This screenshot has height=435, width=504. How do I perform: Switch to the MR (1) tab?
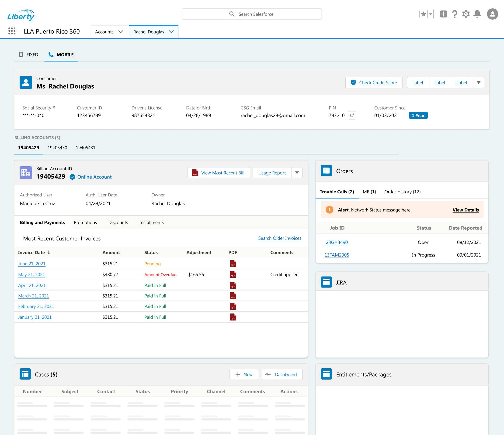point(369,192)
